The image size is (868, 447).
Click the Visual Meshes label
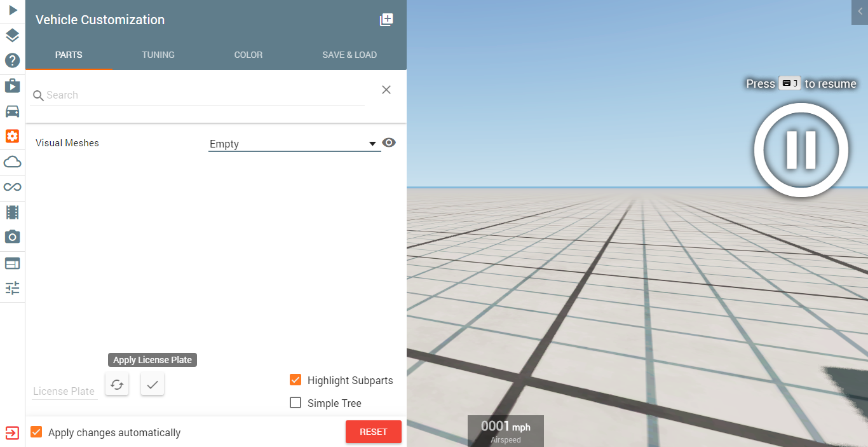(x=67, y=143)
